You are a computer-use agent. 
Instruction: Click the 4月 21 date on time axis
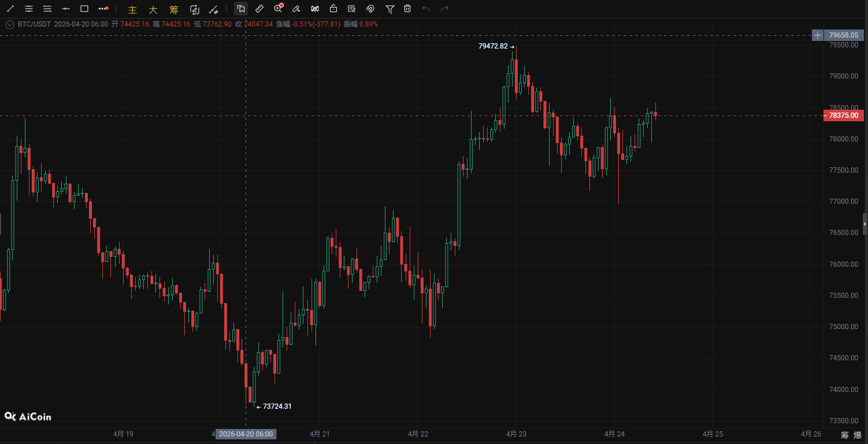[320, 434]
